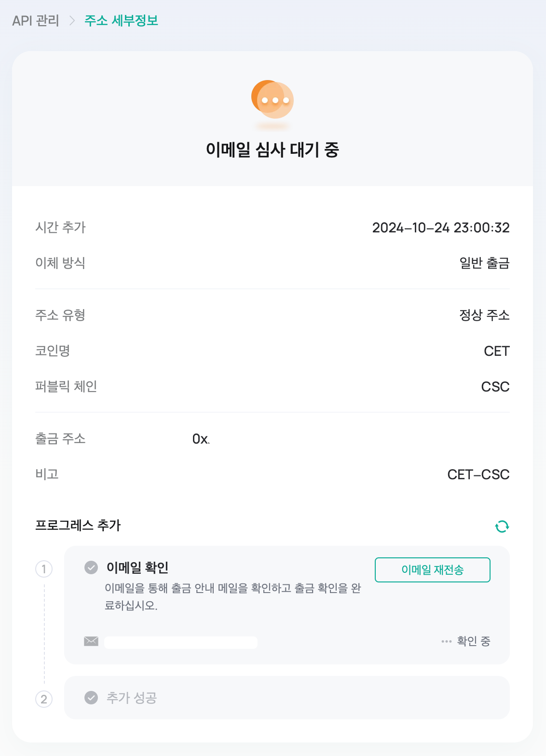Viewport: 546px width, 756px height.
Task: Click the orange chat bubble status icon
Action: (x=273, y=100)
